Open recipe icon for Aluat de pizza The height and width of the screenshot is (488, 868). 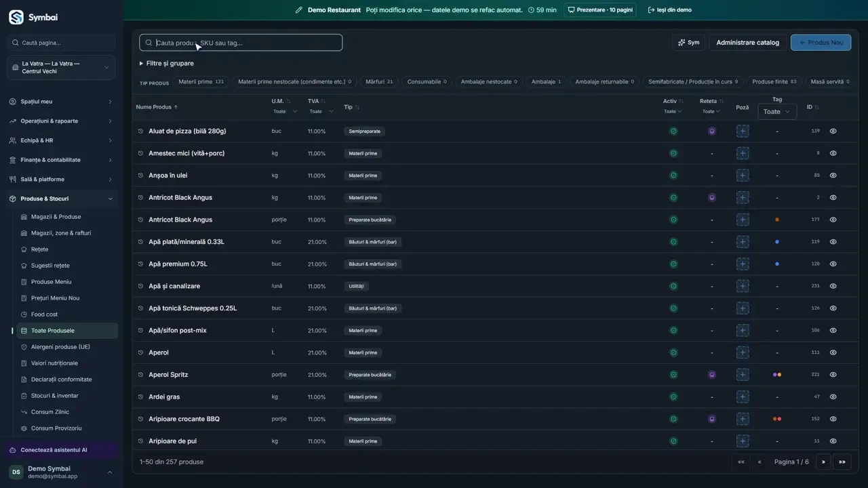tap(712, 131)
